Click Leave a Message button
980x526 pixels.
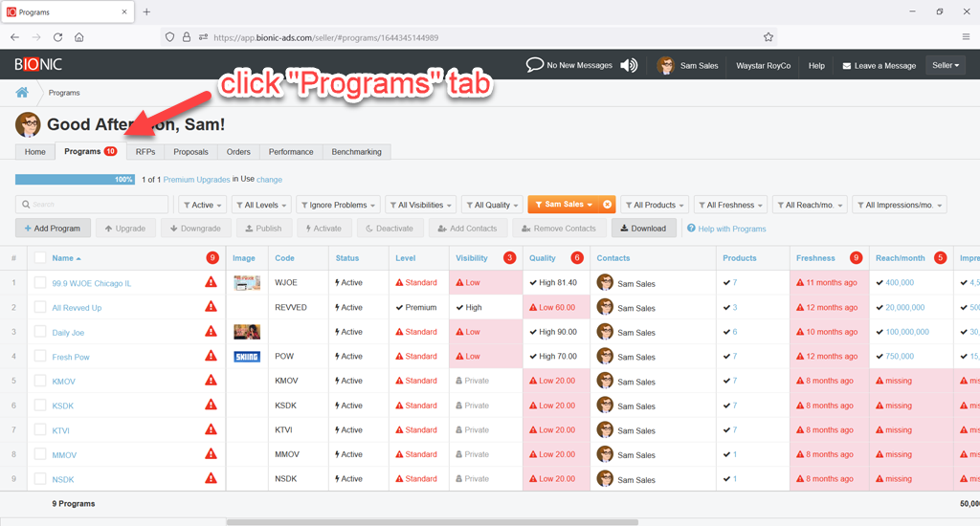(879, 66)
